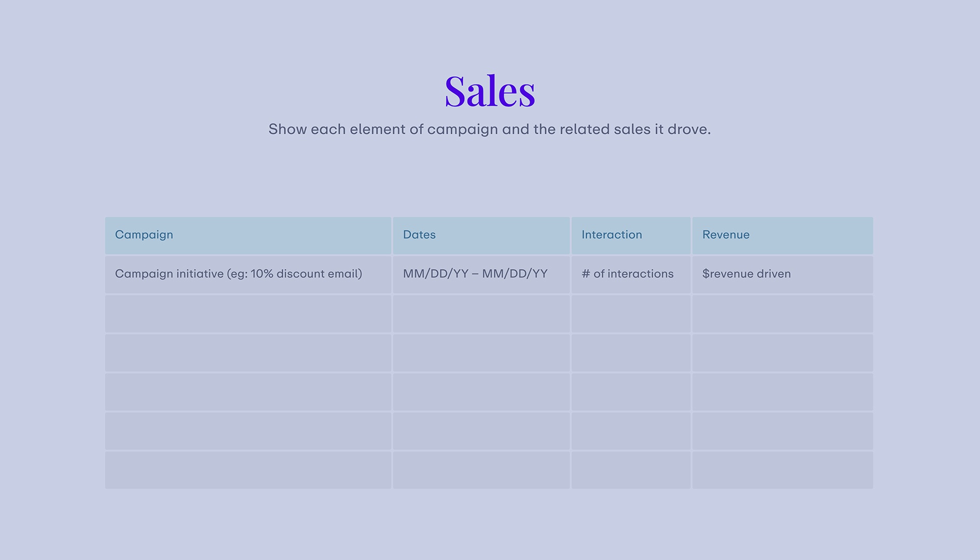Select the Interaction column header
The height and width of the screenshot is (560, 980).
[x=631, y=235]
